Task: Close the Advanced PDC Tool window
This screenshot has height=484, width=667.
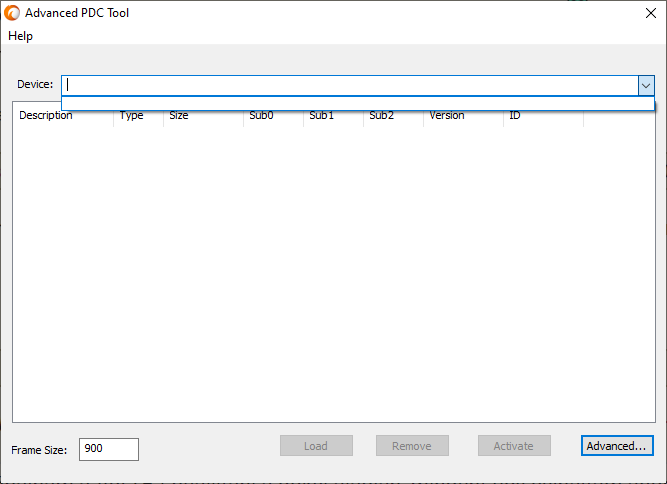Action: (650, 13)
